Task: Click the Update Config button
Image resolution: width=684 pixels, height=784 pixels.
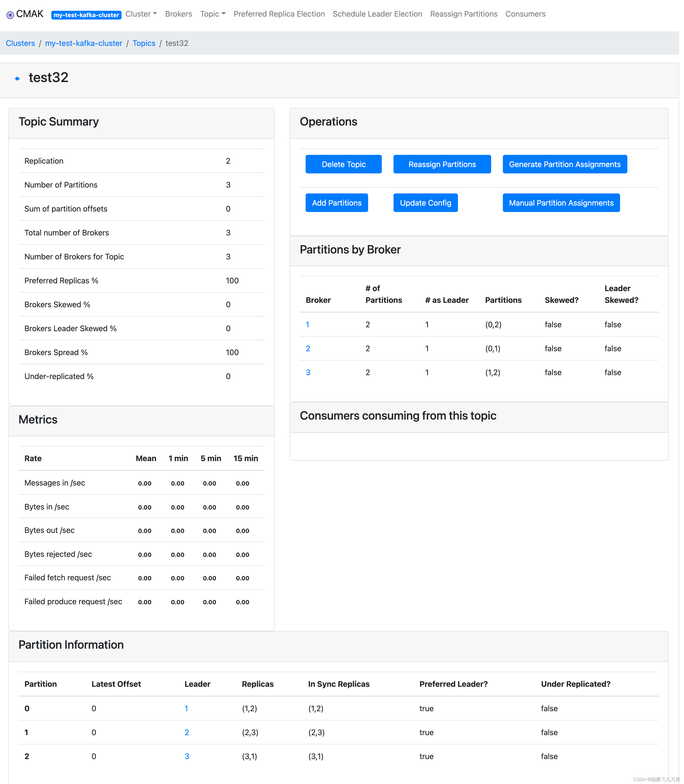Action: point(425,203)
